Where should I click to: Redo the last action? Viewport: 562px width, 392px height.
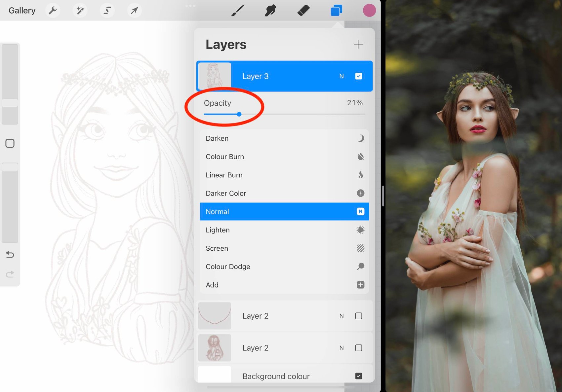pos(10,274)
